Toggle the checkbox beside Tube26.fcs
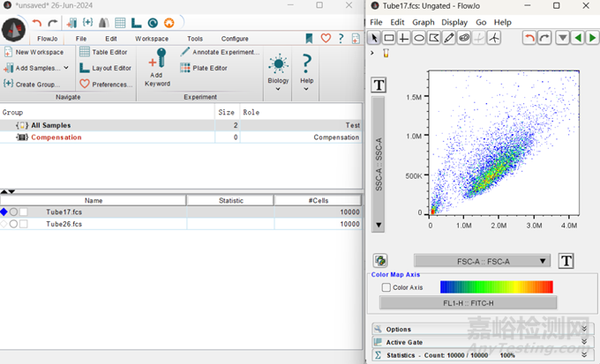 pyautogui.click(x=24, y=224)
